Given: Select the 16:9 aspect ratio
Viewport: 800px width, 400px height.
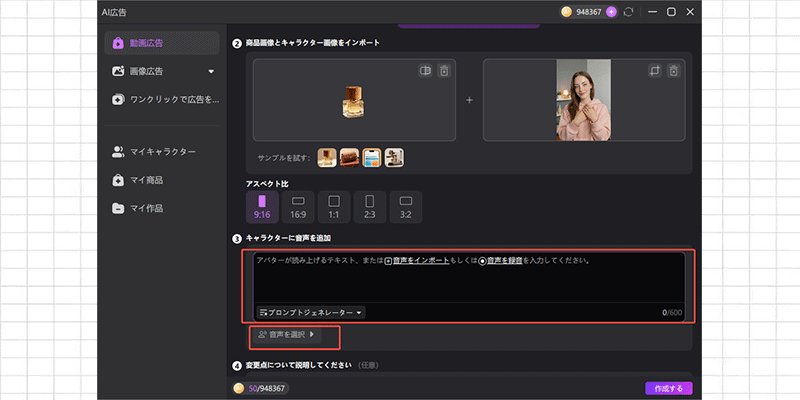Looking at the screenshot, I should (x=298, y=207).
